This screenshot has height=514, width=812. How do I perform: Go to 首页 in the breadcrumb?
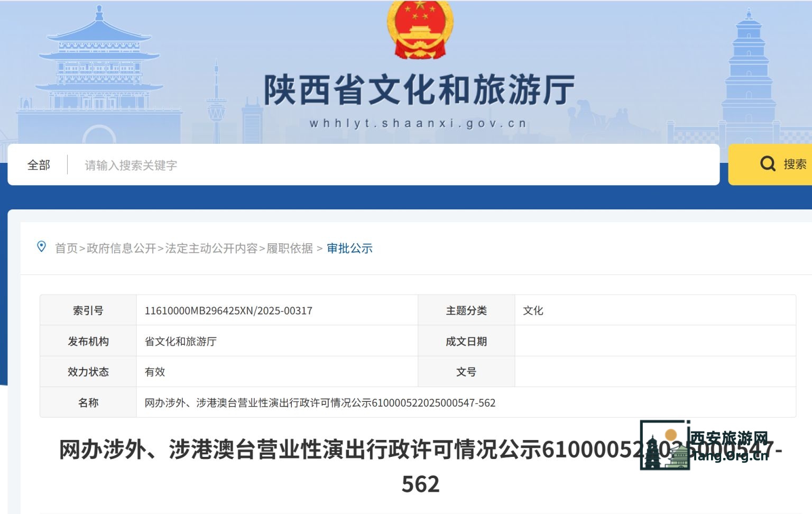pos(66,249)
